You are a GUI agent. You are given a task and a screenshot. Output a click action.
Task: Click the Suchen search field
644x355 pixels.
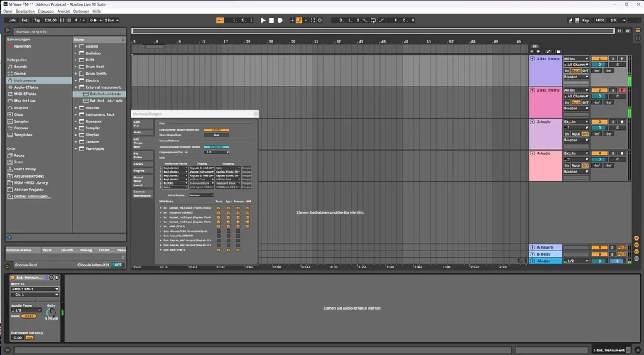70,32
